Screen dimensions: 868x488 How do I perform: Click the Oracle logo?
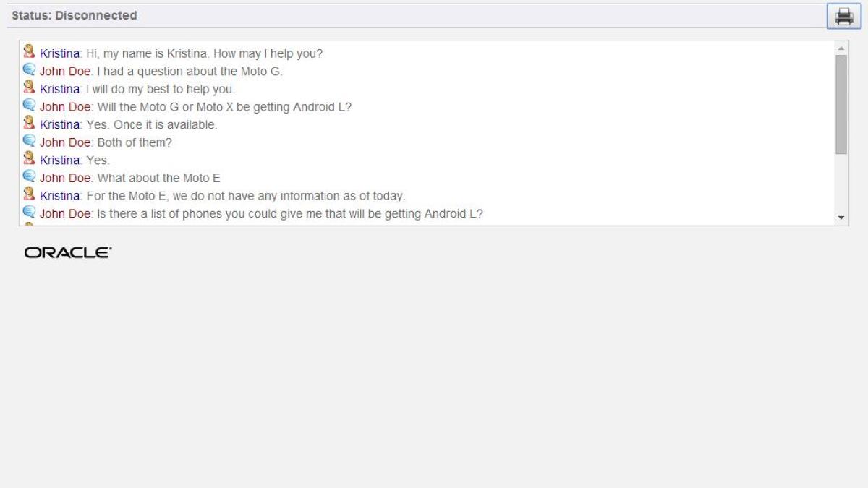point(68,252)
